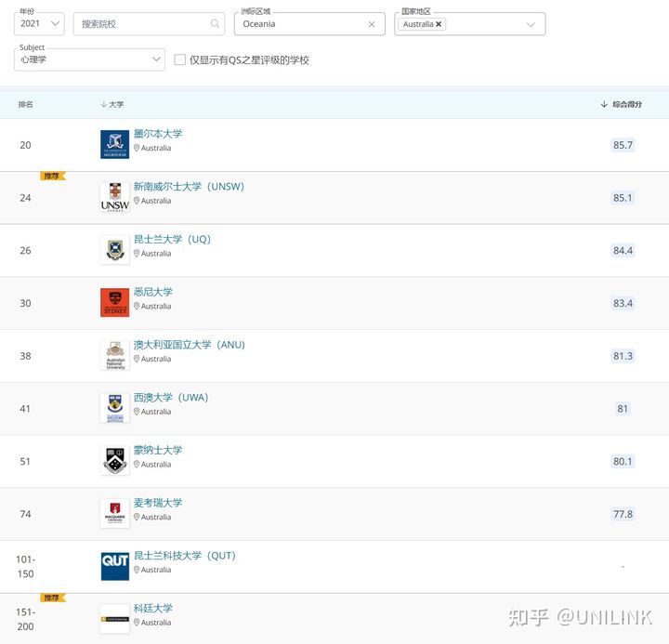Click the 推荐 badge on UNSW row
Image resolution: width=669 pixels, height=644 pixels.
(53, 176)
